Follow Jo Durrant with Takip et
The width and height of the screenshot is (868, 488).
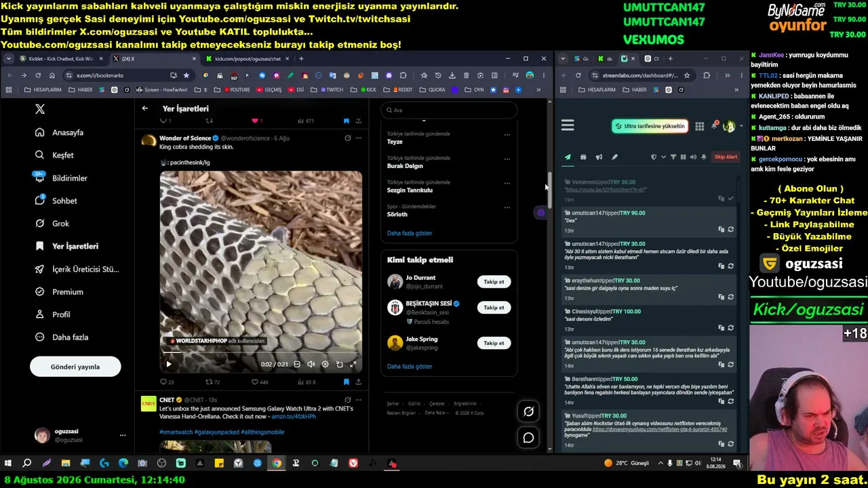tap(494, 282)
